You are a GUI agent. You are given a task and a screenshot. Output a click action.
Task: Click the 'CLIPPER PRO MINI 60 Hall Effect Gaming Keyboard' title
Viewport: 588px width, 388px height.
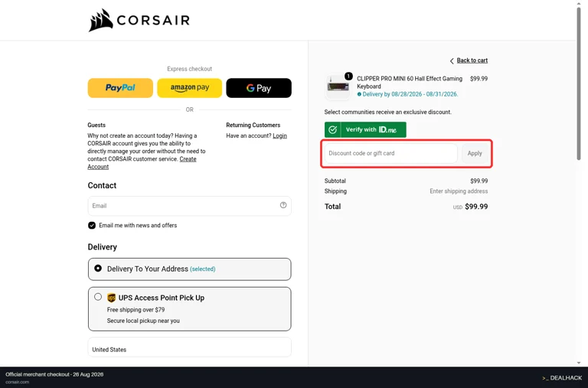pos(410,83)
